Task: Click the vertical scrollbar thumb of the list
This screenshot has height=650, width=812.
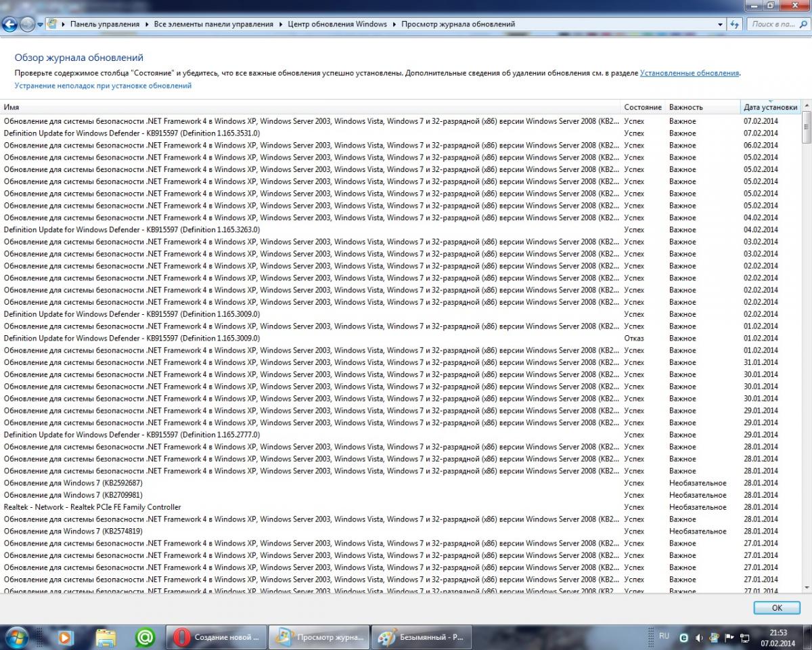Action: click(806, 129)
